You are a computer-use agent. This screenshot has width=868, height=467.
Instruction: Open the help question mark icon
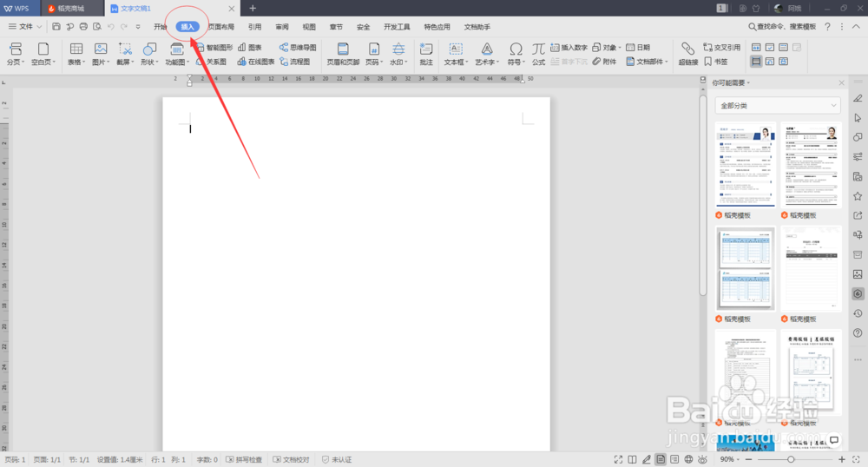pyautogui.click(x=827, y=27)
